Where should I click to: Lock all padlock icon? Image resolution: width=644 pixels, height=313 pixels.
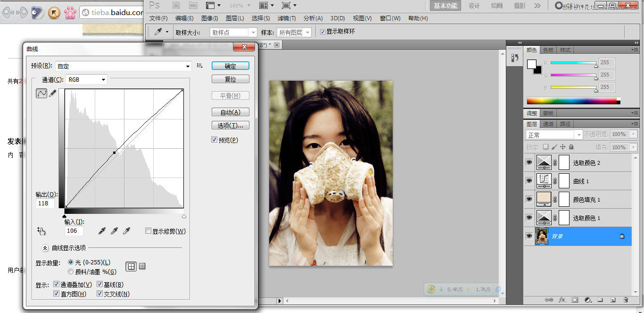tap(571, 147)
